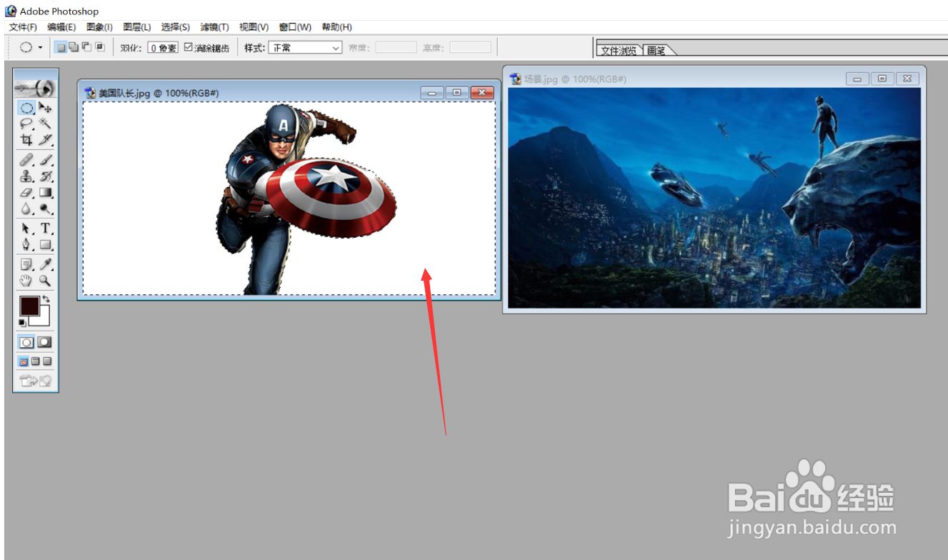Select the Gradient tool

(45, 193)
